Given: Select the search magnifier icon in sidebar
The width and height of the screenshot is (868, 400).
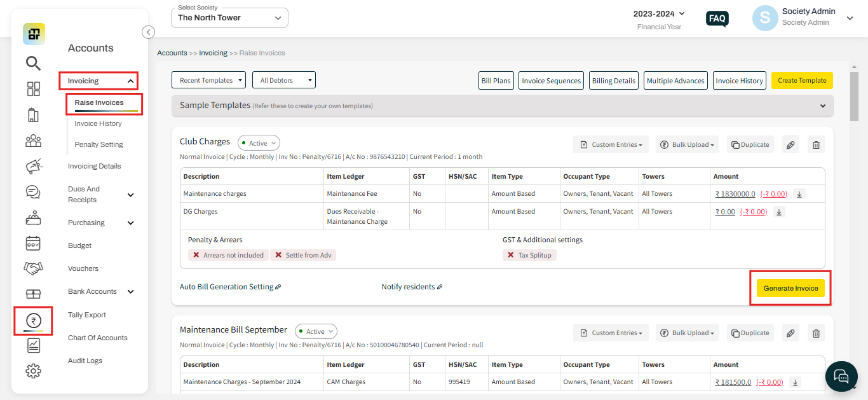Looking at the screenshot, I should [34, 63].
